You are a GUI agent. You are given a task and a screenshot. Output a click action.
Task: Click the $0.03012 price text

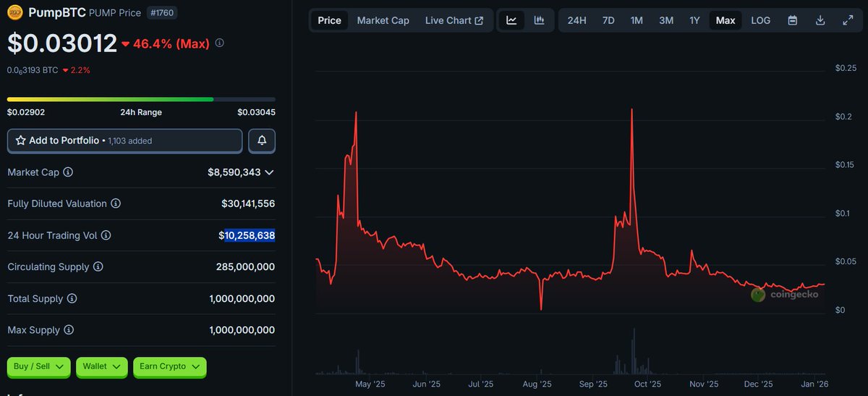click(x=62, y=43)
